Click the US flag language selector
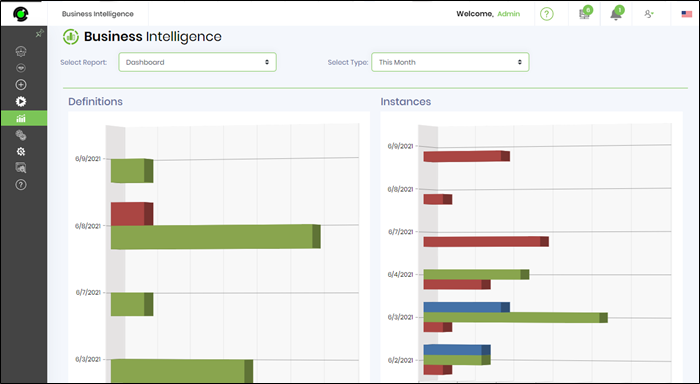 [687, 14]
